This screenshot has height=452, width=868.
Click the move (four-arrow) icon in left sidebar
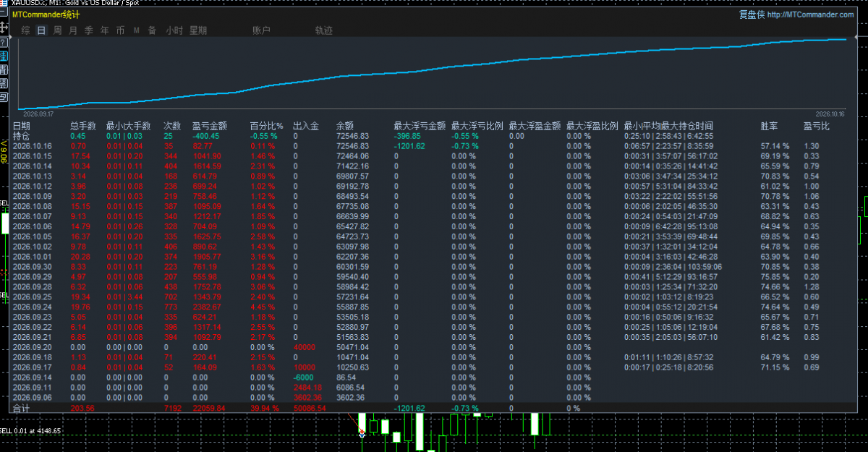click(4, 28)
